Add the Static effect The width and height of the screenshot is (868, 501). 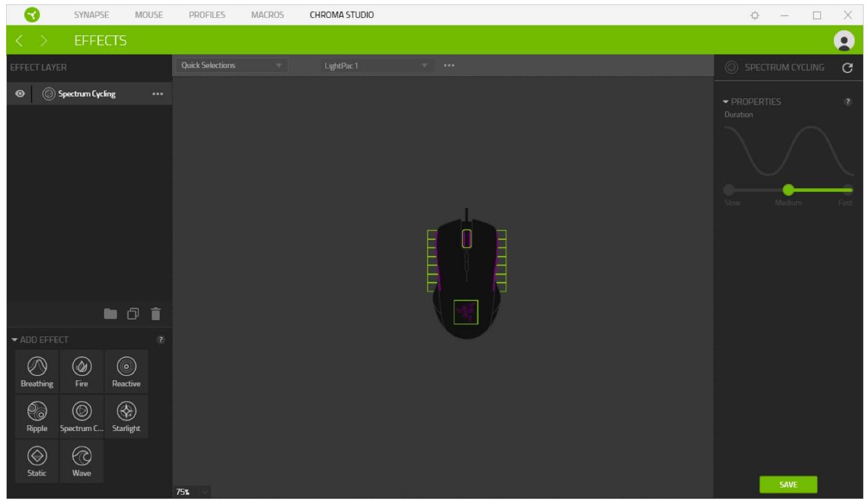coord(37,461)
